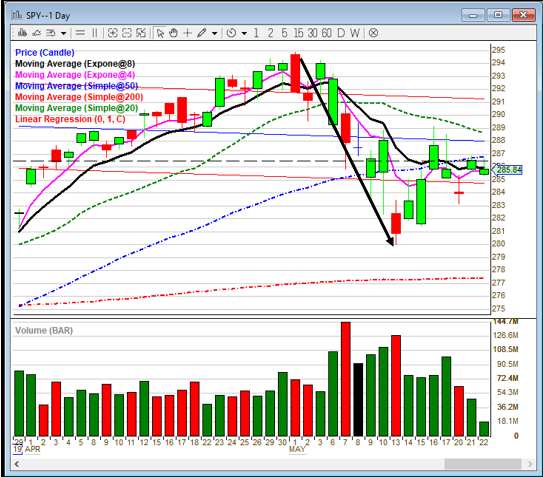Click Moving Average (Simple@50) legend label

[77, 86]
